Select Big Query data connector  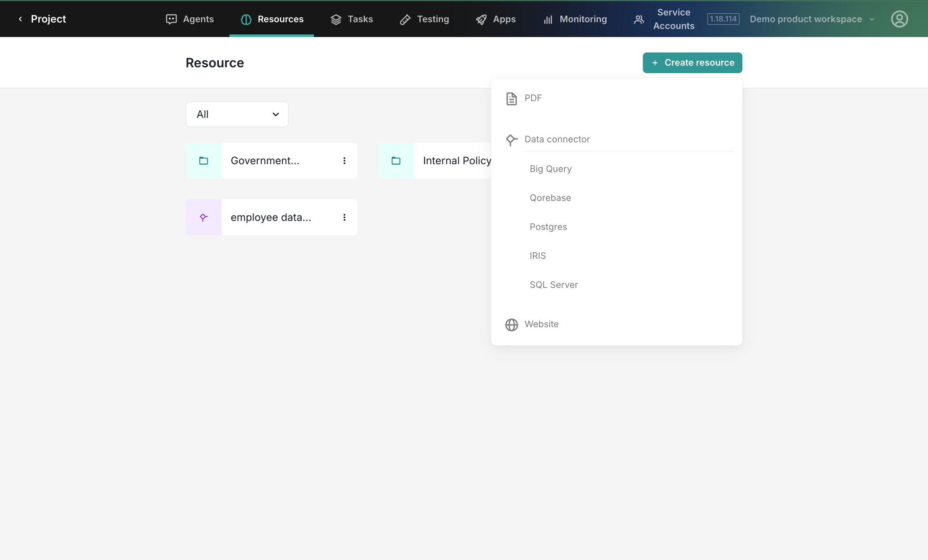(x=550, y=169)
